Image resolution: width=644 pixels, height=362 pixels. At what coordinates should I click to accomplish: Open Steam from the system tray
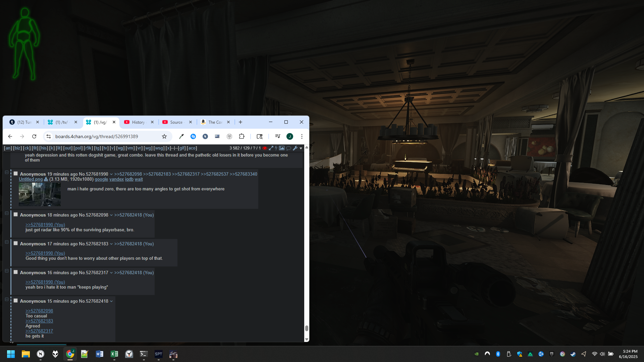click(x=573, y=354)
